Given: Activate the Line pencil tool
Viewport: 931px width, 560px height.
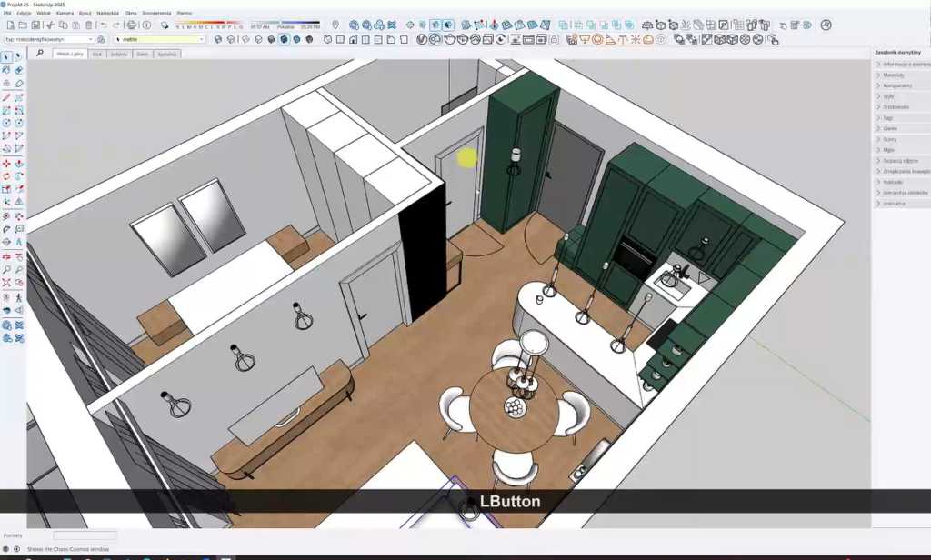Looking at the screenshot, I should point(6,96).
